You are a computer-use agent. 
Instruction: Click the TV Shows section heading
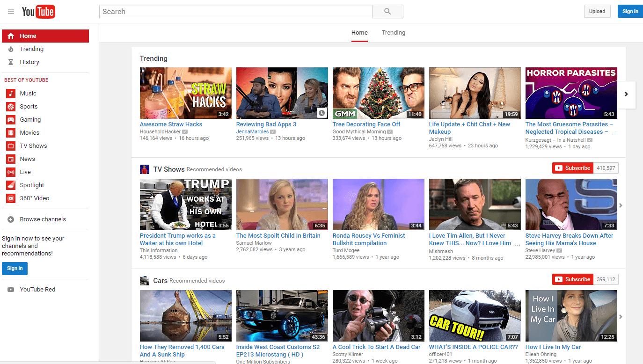169,169
